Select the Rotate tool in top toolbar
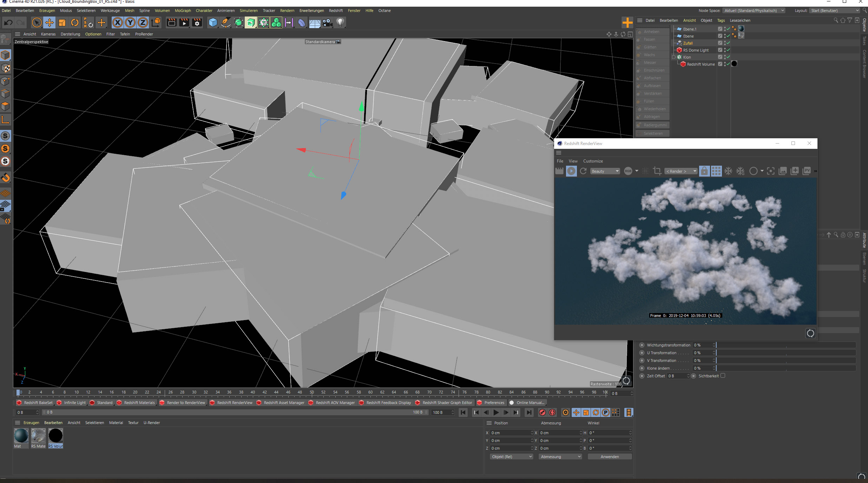Viewport: 868px width, 483px height. pyautogui.click(x=75, y=23)
